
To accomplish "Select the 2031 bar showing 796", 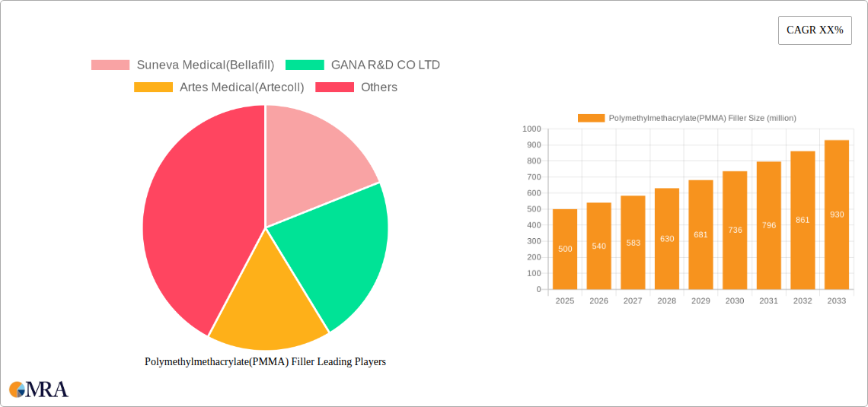I will click(769, 225).
